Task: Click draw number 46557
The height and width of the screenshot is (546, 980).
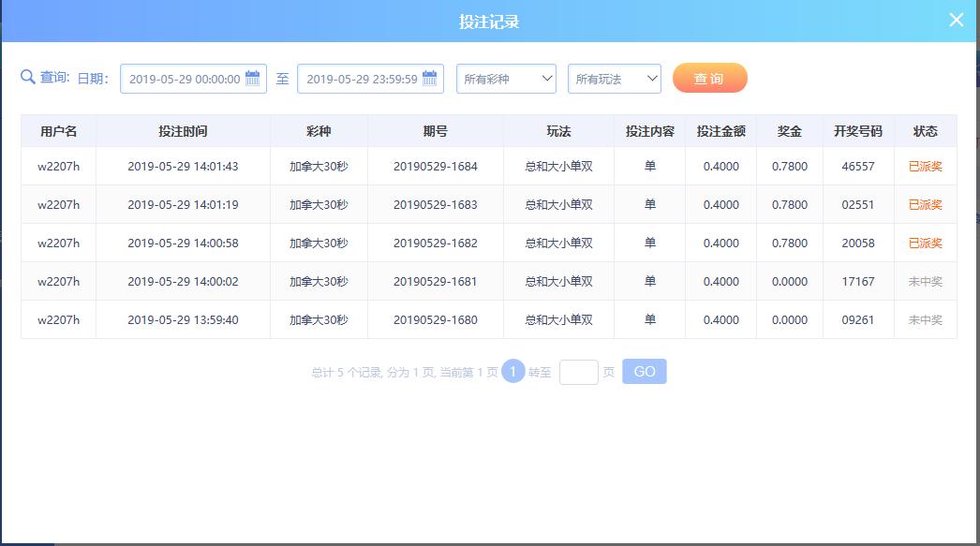Action: [x=858, y=166]
